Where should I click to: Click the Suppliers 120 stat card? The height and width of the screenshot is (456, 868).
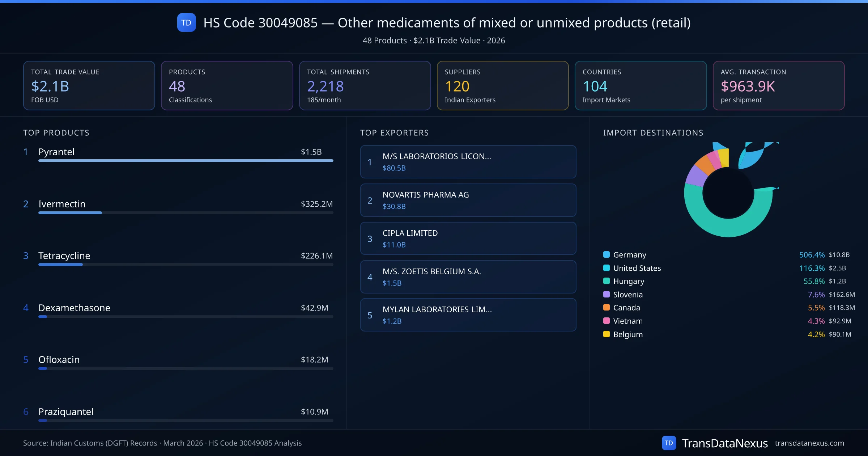coord(502,85)
